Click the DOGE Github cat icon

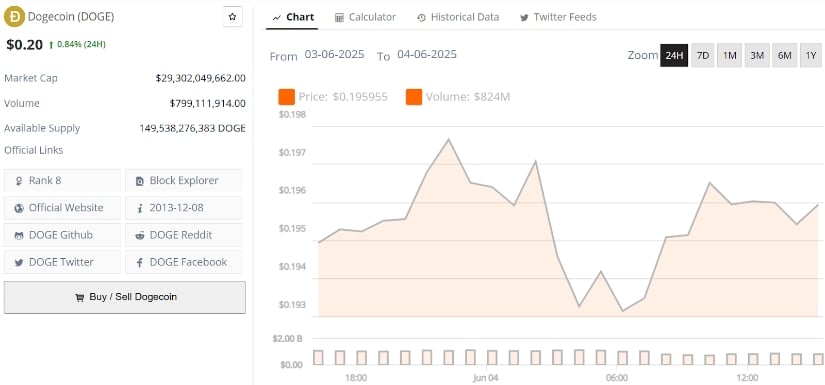(x=19, y=236)
